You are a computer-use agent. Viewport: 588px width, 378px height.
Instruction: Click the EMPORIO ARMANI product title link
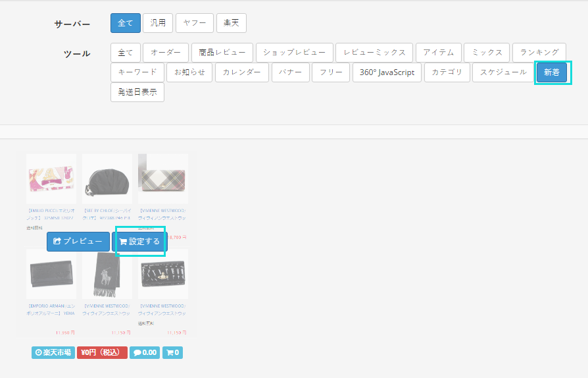click(x=51, y=310)
